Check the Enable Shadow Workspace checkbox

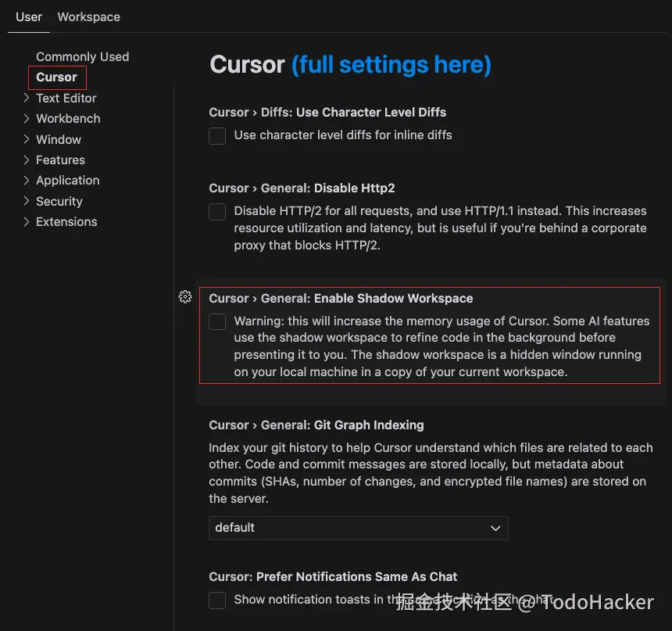(217, 321)
